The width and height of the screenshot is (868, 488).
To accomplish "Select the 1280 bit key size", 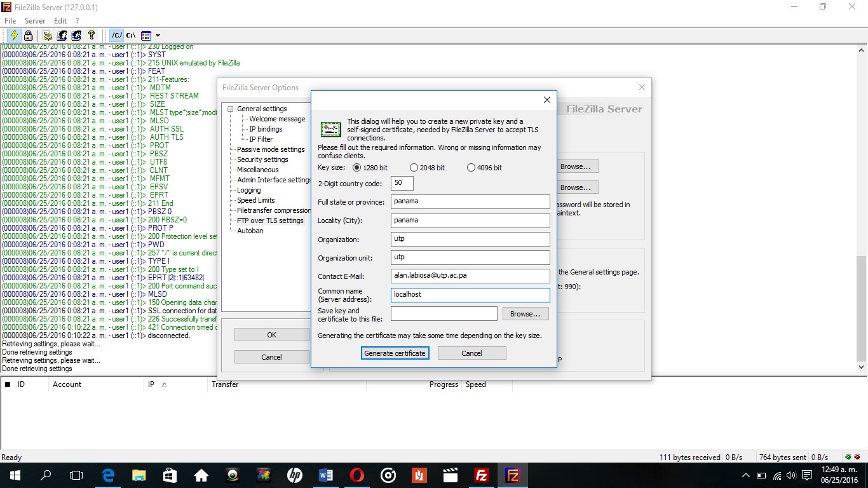I will [356, 167].
